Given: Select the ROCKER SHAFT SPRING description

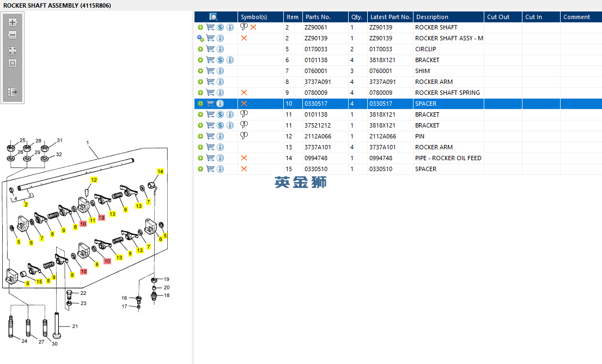Looking at the screenshot, I should coord(447,93).
